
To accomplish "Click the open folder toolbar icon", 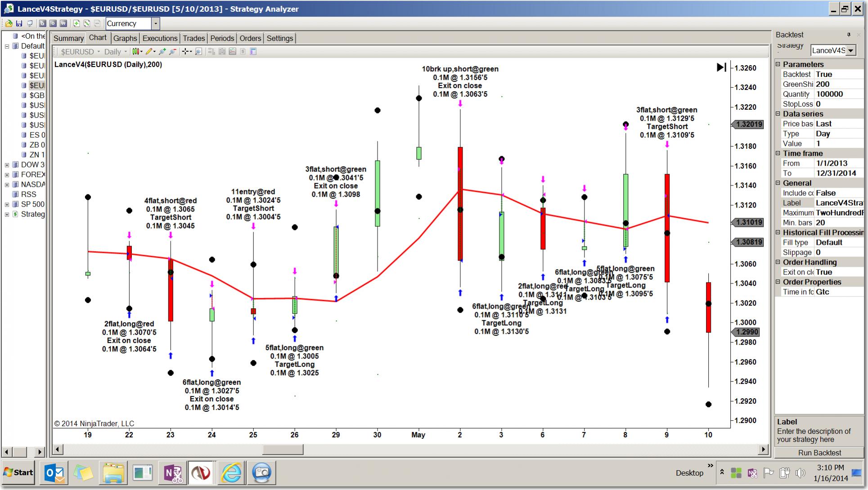I will click(9, 23).
